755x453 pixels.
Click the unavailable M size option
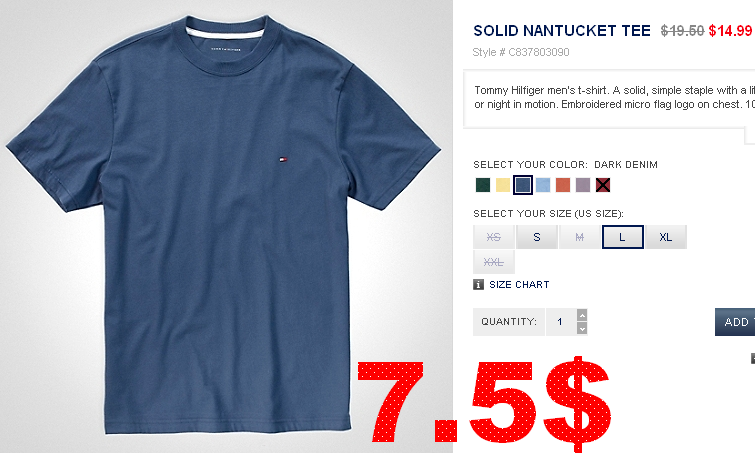pyautogui.click(x=580, y=237)
